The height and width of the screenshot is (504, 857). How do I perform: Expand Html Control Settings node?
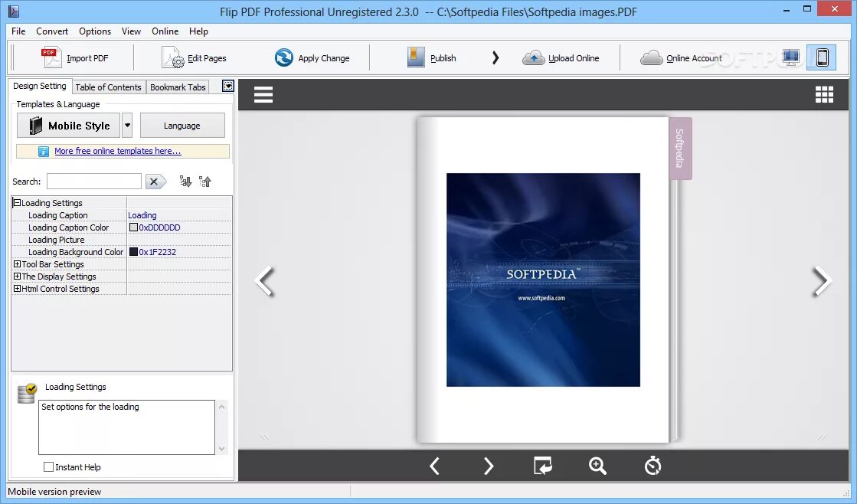point(17,289)
